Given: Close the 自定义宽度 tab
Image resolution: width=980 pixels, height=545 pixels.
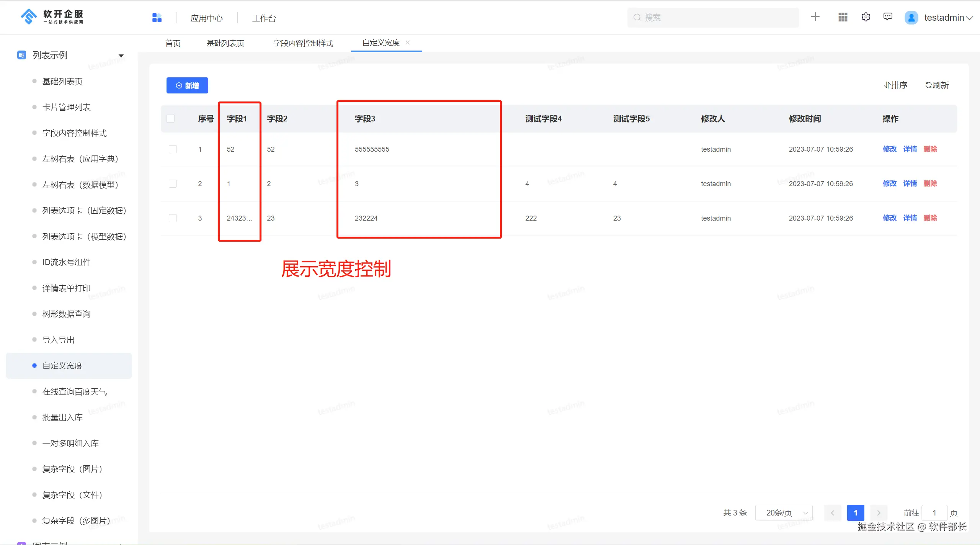Looking at the screenshot, I should pos(408,43).
